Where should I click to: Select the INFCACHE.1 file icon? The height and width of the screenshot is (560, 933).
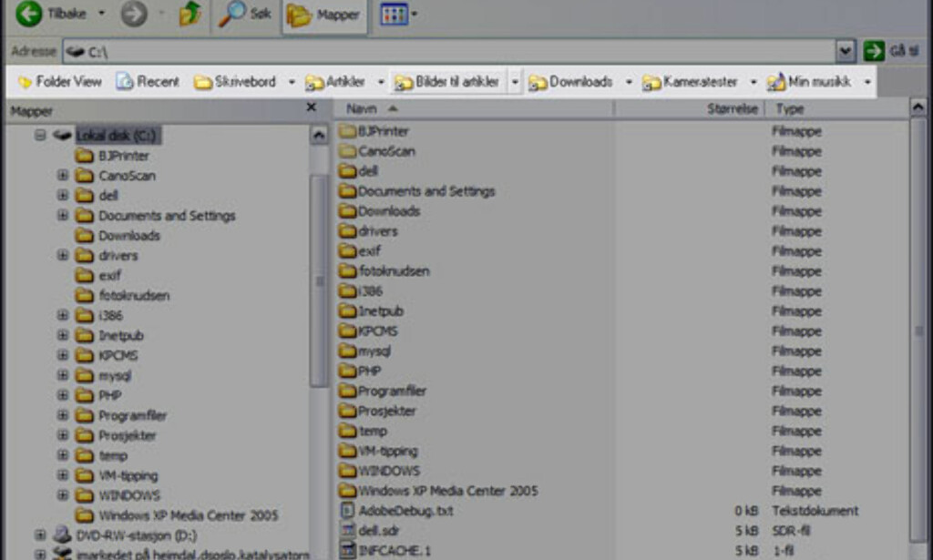click(347, 551)
